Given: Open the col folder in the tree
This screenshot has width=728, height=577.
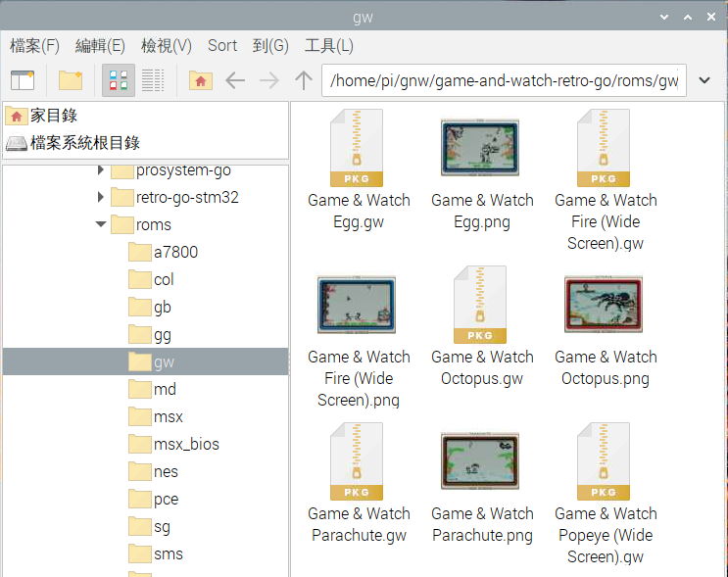Looking at the screenshot, I should [164, 279].
